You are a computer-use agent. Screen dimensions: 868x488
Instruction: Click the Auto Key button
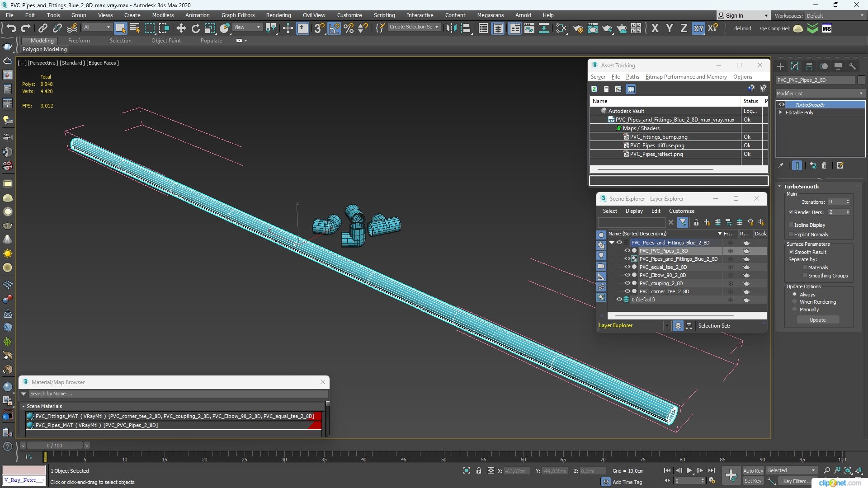[753, 470]
